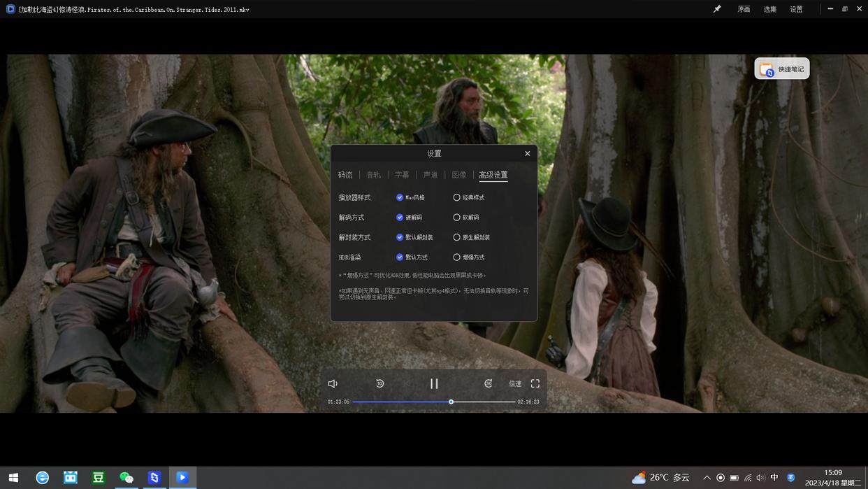The height and width of the screenshot is (489, 868).
Task: Open the 选集 episode list
Action: pyautogui.click(x=770, y=9)
